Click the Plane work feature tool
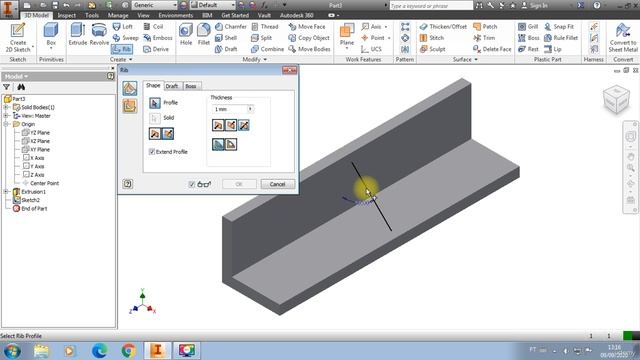Screen dimensions: 640x360 [347, 36]
